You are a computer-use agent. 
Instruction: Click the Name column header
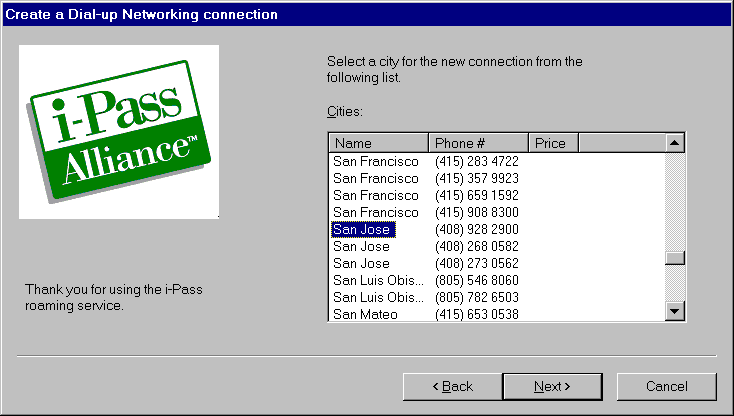click(x=378, y=143)
